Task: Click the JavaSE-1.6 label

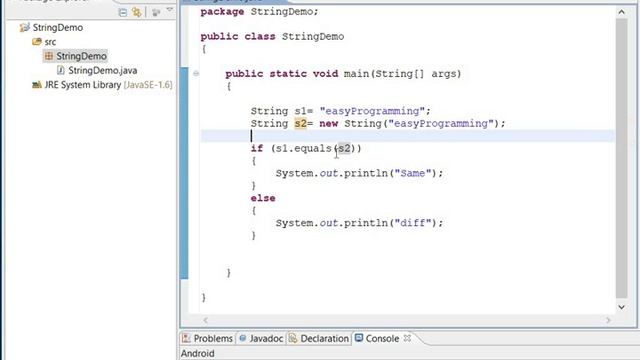Action: 148,85
